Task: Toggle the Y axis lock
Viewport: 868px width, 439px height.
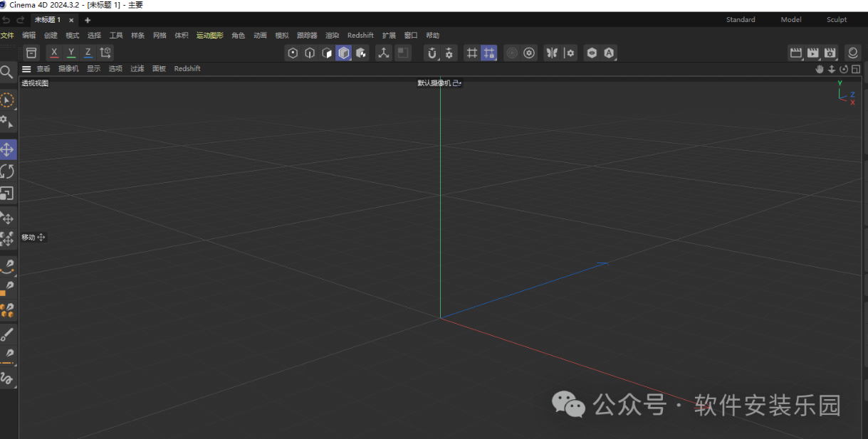Action: 71,53
